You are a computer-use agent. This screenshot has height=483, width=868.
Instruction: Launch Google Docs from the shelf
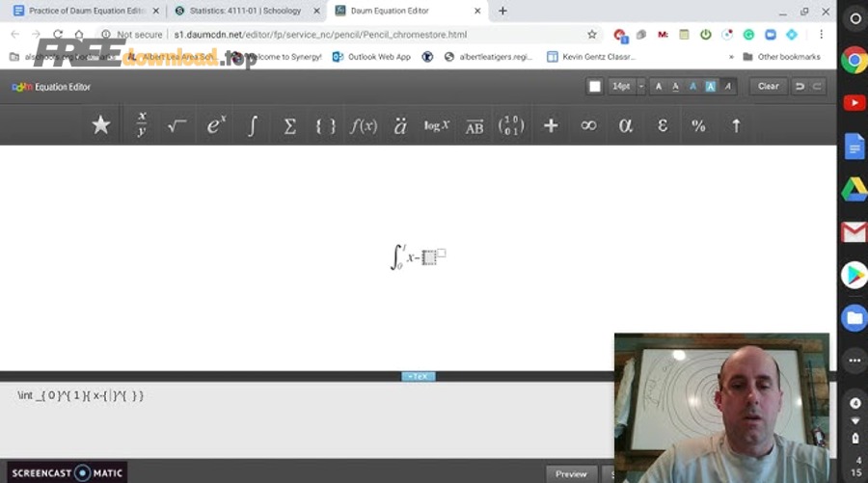point(854,147)
